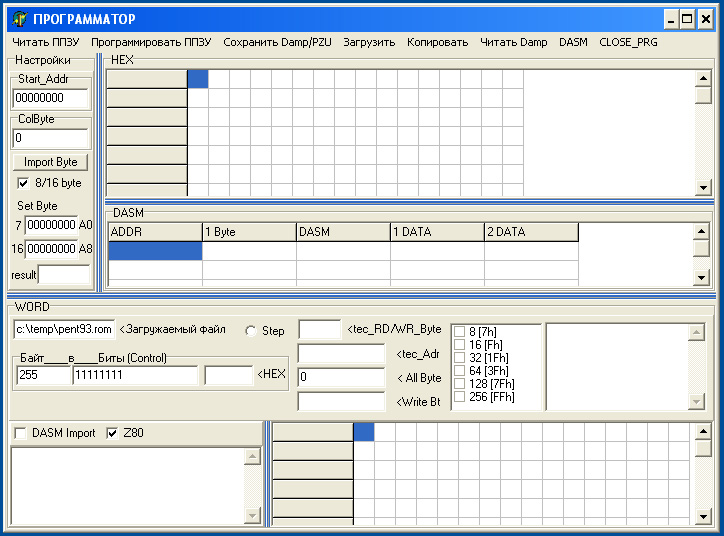Click the Import Byte button
The width and height of the screenshot is (724, 536).
[x=50, y=162]
